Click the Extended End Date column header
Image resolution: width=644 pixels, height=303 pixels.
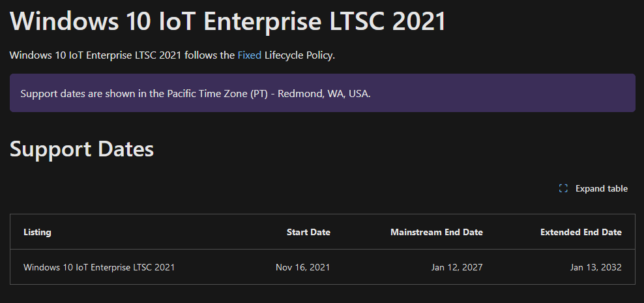tap(581, 232)
